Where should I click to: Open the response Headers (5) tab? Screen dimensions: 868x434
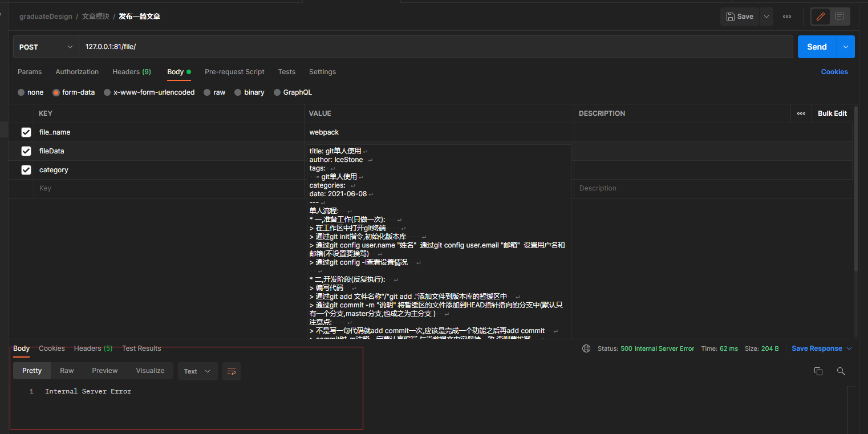coord(93,348)
